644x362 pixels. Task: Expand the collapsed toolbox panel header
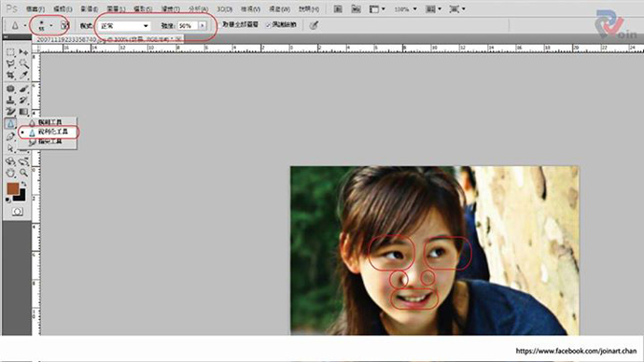[6, 37]
